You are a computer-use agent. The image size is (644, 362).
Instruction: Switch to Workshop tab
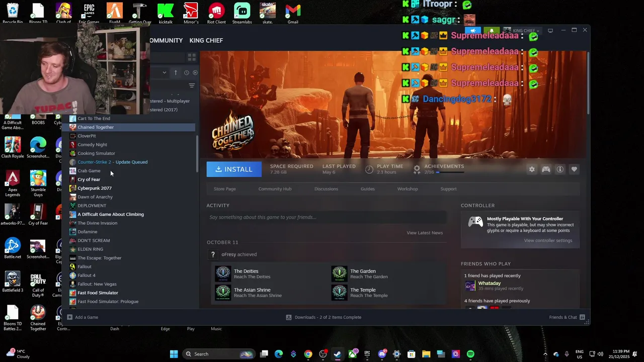[x=408, y=189]
